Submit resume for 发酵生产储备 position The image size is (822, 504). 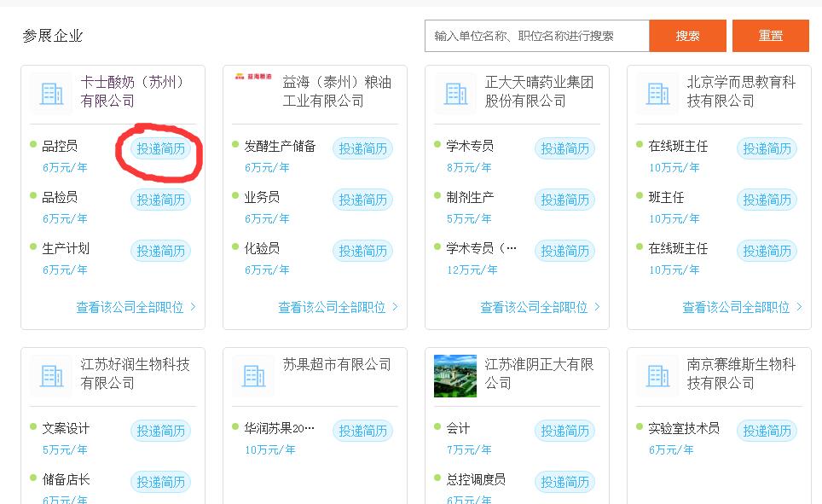(362, 148)
